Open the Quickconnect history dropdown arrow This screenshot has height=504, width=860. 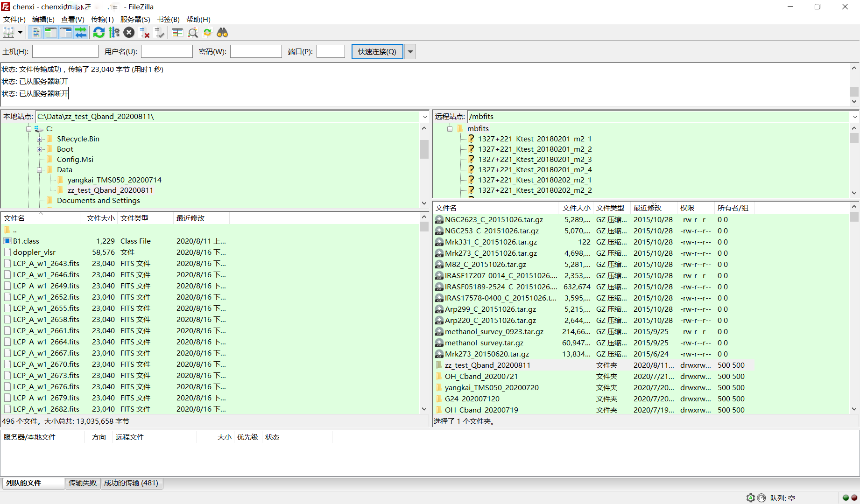pos(410,52)
